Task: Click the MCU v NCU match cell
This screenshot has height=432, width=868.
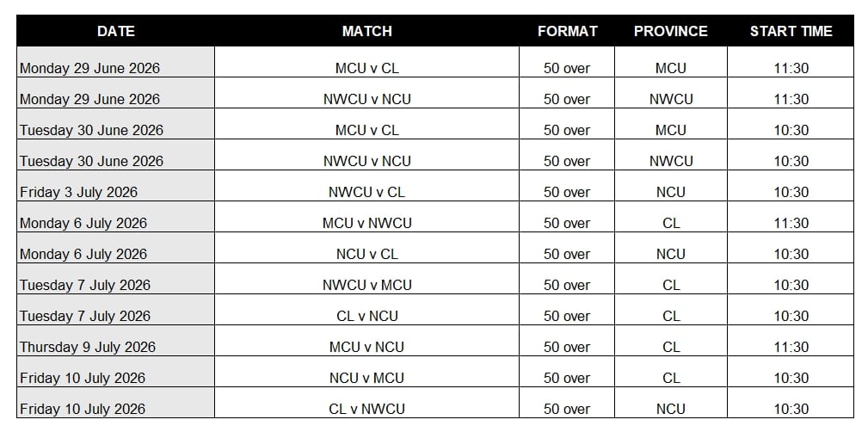Action: [x=366, y=347]
